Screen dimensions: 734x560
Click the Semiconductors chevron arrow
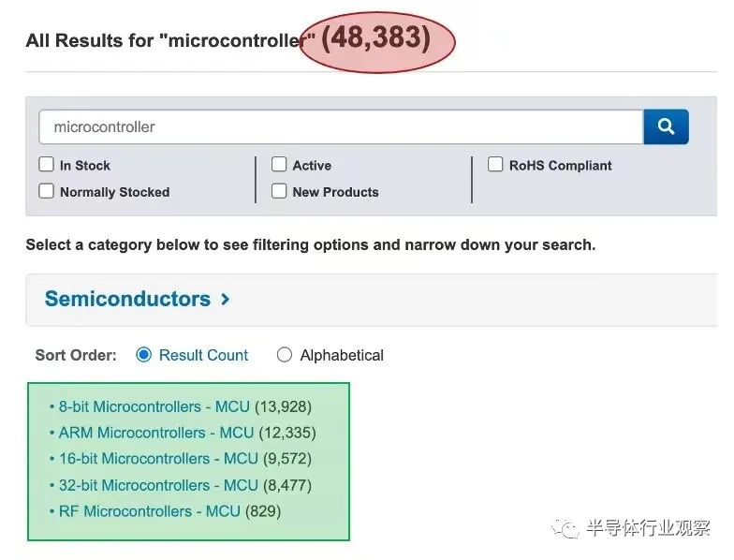[225, 299]
